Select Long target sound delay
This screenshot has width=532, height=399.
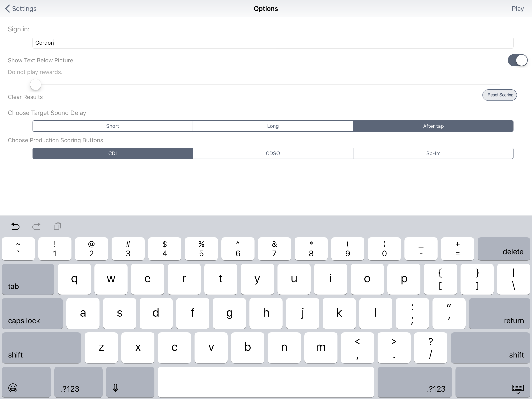point(273,126)
